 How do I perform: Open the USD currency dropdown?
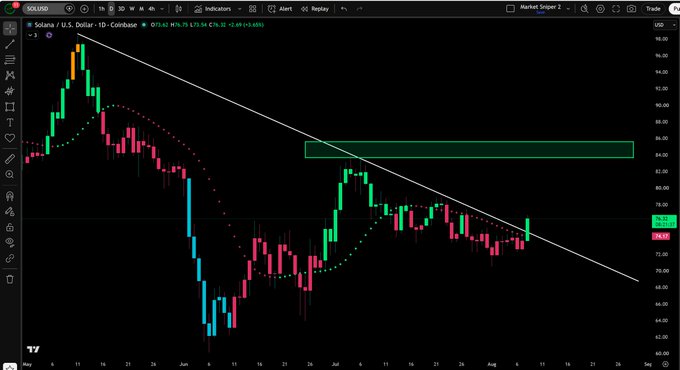pos(665,25)
